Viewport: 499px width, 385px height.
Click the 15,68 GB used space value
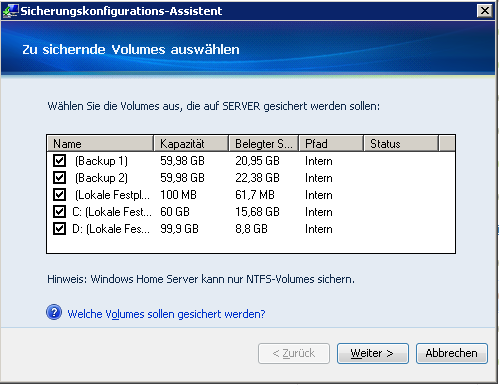(257, 212)
